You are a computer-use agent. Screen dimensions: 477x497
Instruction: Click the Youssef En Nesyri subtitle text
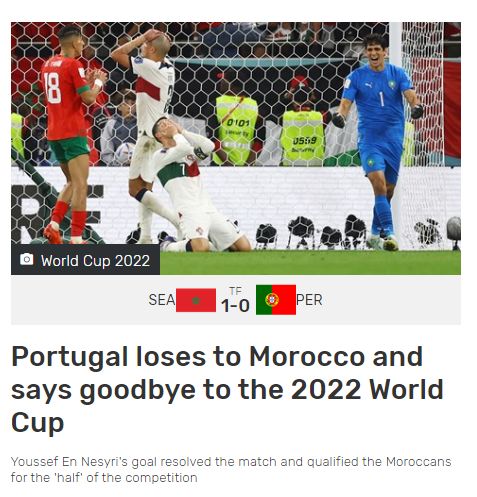pos(231,470)
